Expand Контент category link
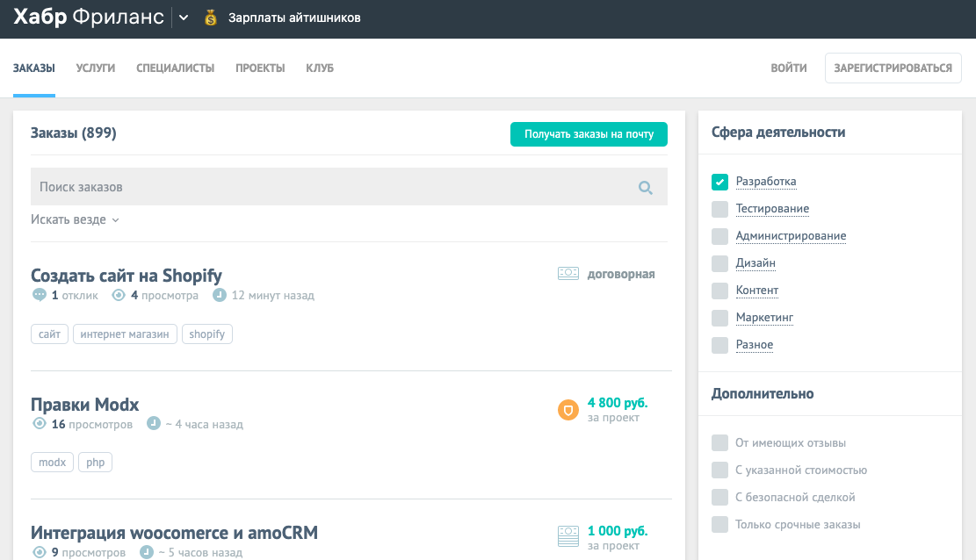This screenshot has height=560, width=976. (757, 290)
